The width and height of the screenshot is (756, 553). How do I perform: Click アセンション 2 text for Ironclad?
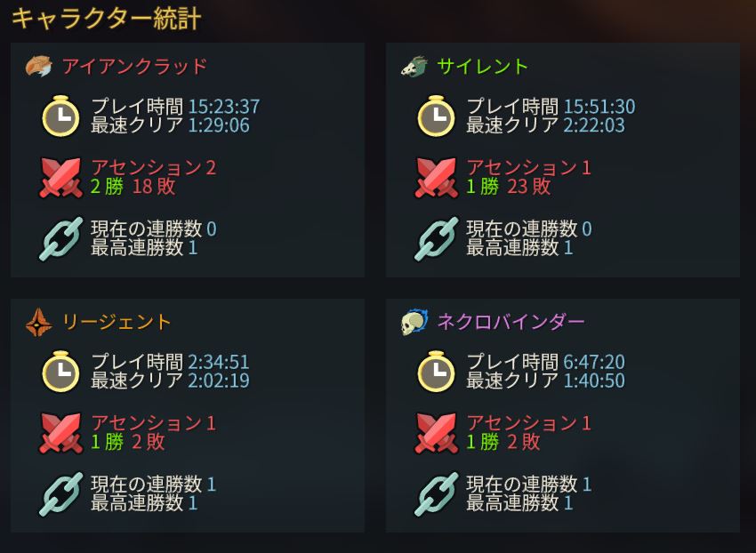point(153,167)
